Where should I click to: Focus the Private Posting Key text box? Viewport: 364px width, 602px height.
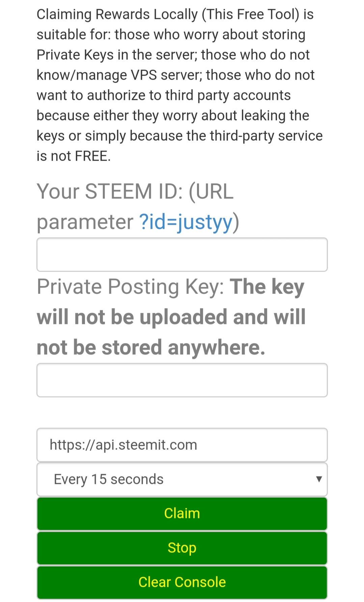tap(182, 380)
